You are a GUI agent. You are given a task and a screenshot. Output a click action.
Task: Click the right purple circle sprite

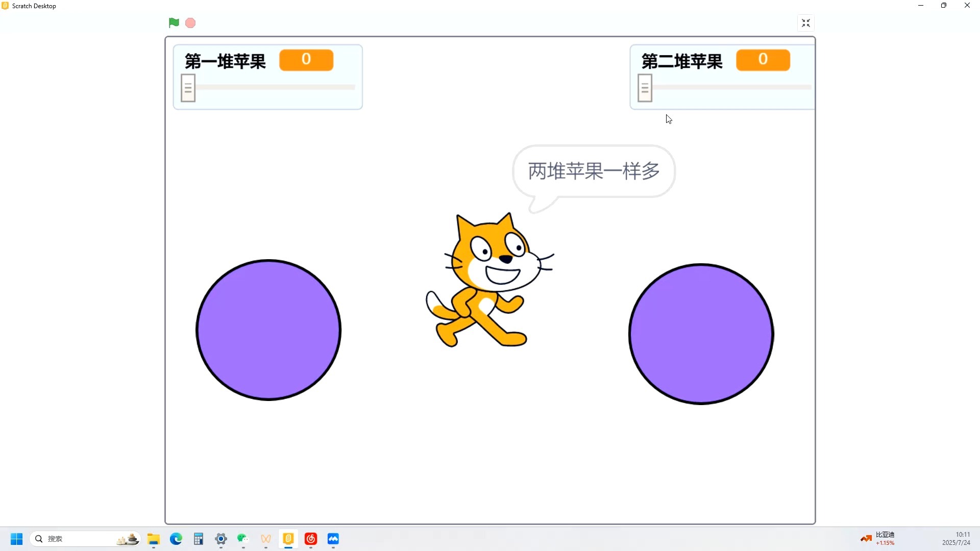coord(701,334)
